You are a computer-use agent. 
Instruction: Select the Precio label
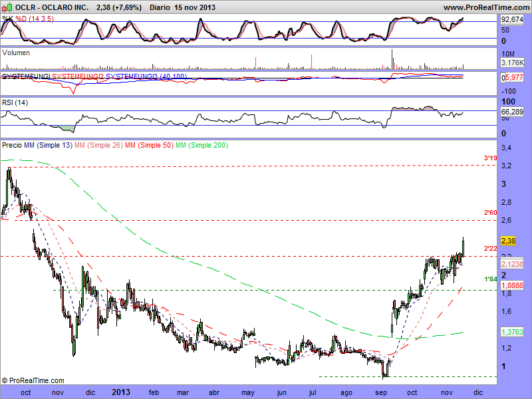12,145
